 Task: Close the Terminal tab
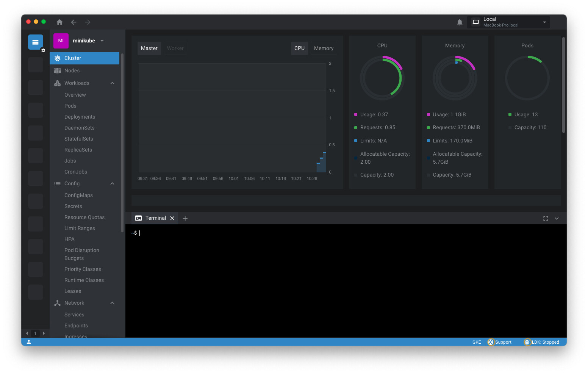coord(172,218)
